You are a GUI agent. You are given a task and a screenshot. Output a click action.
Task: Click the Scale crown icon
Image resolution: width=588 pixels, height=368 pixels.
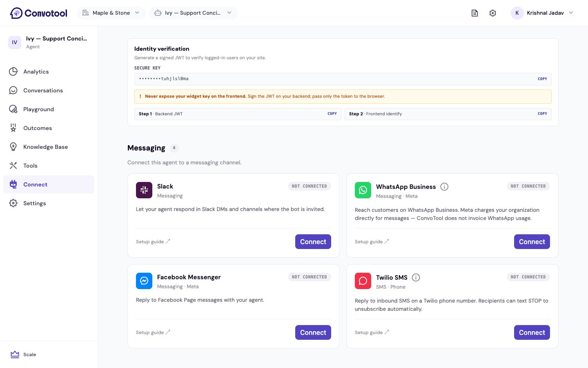pos(15,355)
